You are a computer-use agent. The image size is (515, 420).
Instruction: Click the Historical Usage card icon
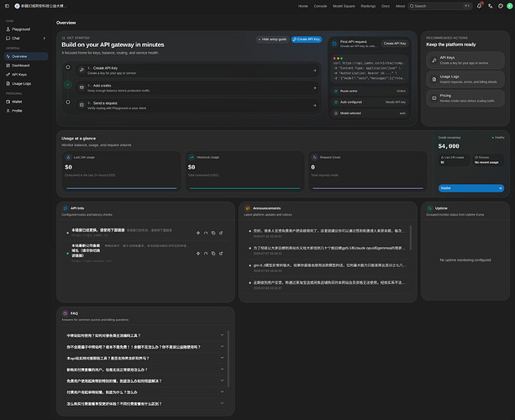[x=192, y=157]
